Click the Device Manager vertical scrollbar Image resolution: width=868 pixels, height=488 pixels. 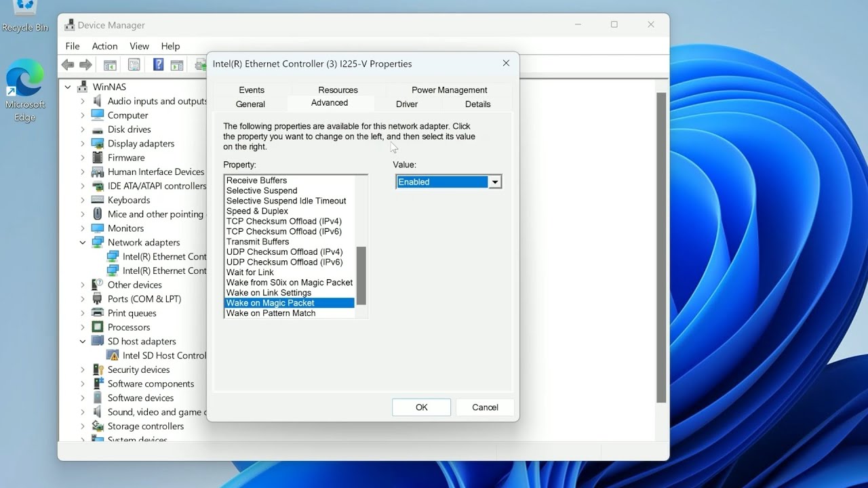pyautogui.click(x=661, y=248)
